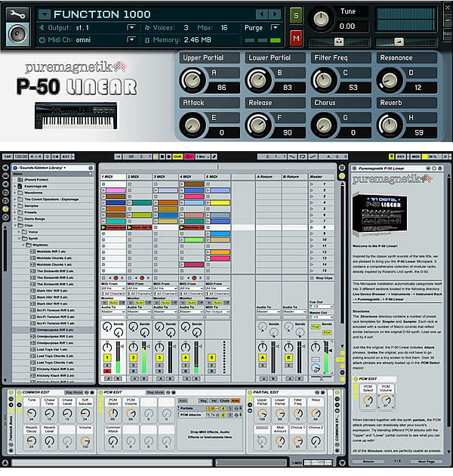Toggle the draw mode pencil icon
This screenshot has height=476, width=453.
coord(214,156)
